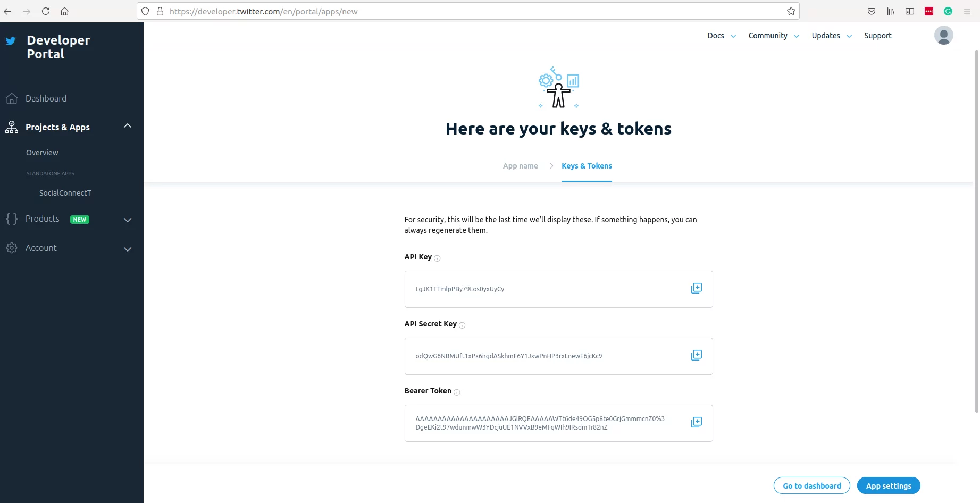Click inside the API Secret Key field
Viewport: 980px width, 503px height.
coord(558,356)
